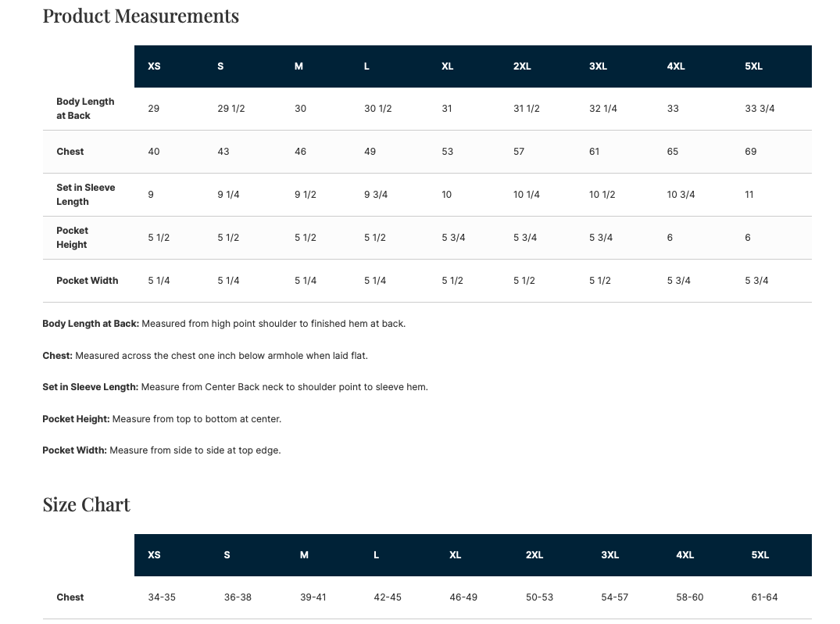Image resolution: width=840 pixels, height=624 pixels.
Task: Click the chest range 42-45 in Size Chart
Action: 388,597
